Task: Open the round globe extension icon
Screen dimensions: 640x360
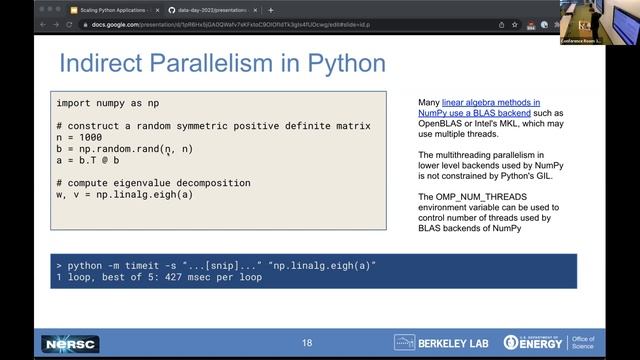Action: point(544,25)
